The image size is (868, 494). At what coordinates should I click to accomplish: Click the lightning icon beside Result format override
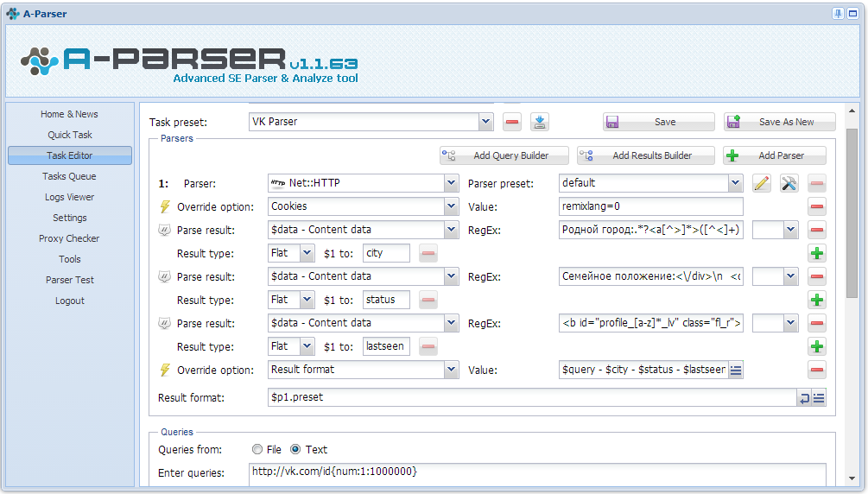click(x=165, y=370)
